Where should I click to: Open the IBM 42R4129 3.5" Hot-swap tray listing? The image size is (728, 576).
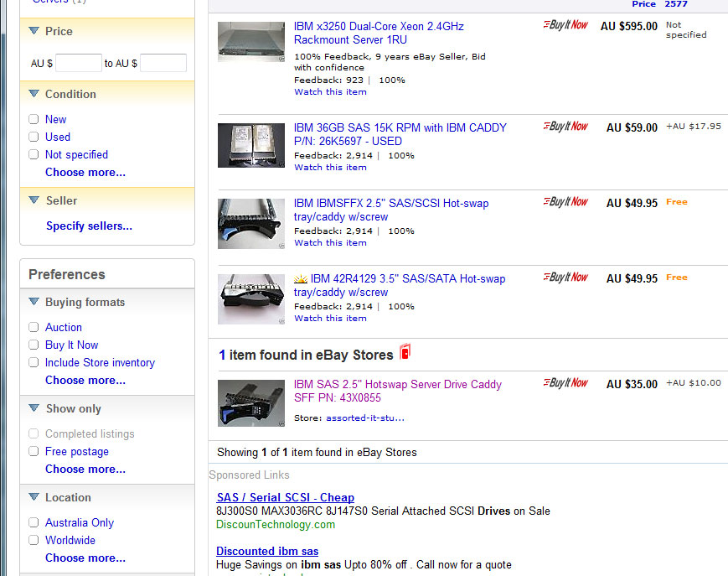tap(400, 285)
